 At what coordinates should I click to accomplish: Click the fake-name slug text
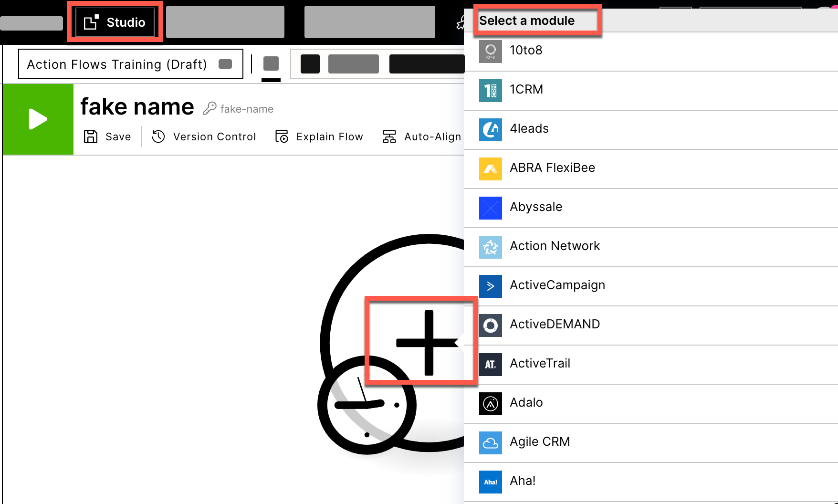coord(247,109)
